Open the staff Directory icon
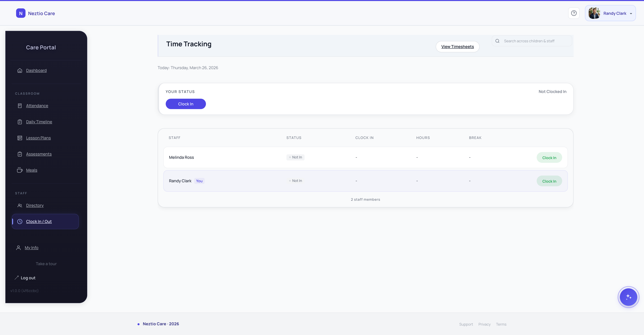The width and height of the screenshot is (644, 335). pyautogui.click(x=20, y=205)
